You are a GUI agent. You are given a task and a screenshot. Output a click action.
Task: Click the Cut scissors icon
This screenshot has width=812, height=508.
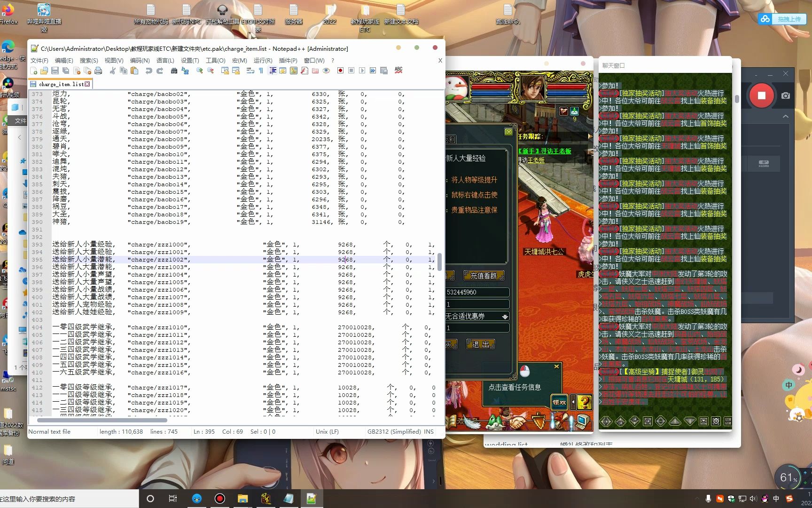[x=113, y=71]
